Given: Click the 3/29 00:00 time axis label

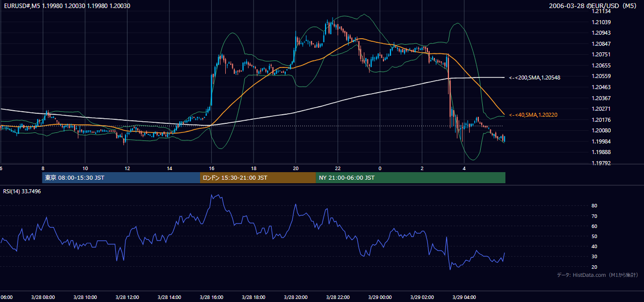Looking at the screenshot, I should pos(379,297).
